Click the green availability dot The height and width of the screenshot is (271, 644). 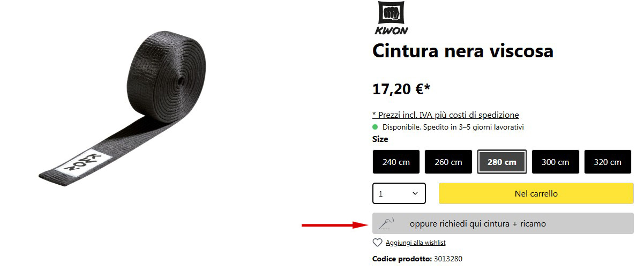375,127
